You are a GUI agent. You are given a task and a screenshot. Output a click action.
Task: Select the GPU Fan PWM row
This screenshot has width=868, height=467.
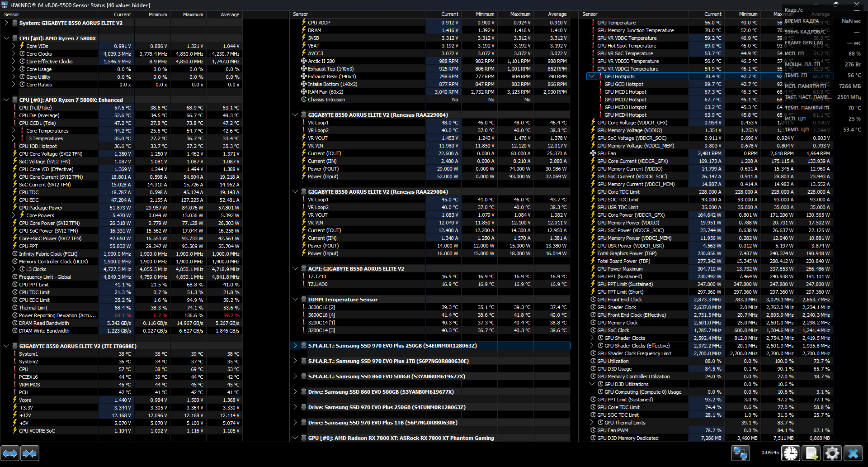point(706,430)
